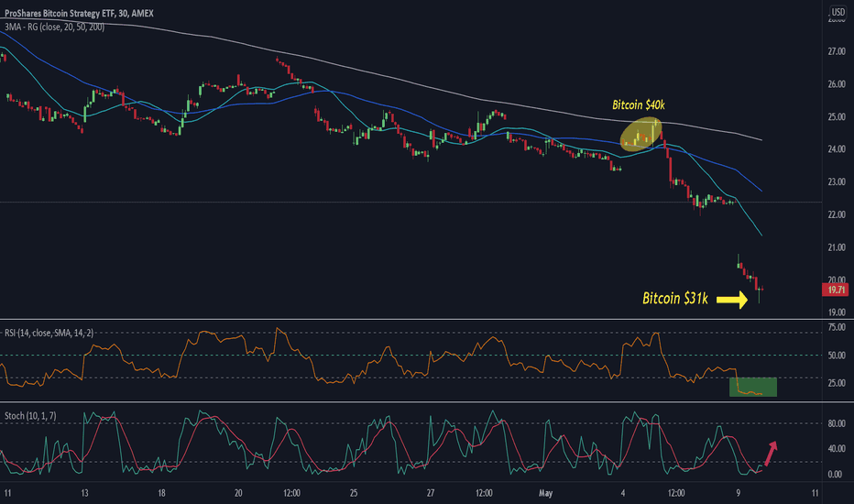Click the 0.00 level on Stoch scale
Screen dimensions: 854x504
click(836, 474)
